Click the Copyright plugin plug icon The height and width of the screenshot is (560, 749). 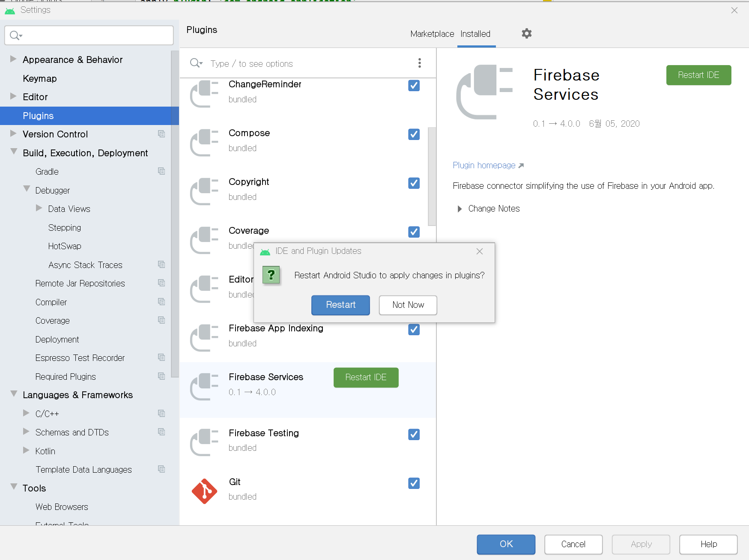(x=204, y=191)
